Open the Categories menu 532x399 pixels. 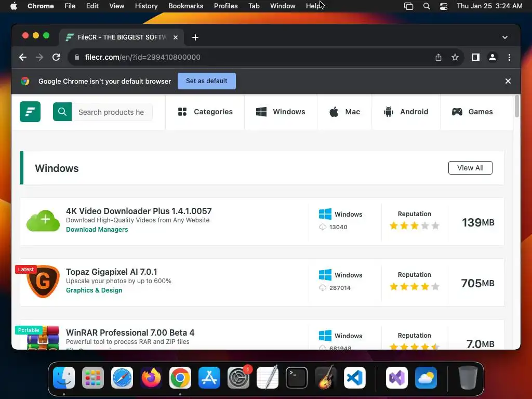[x=205, y=112]
